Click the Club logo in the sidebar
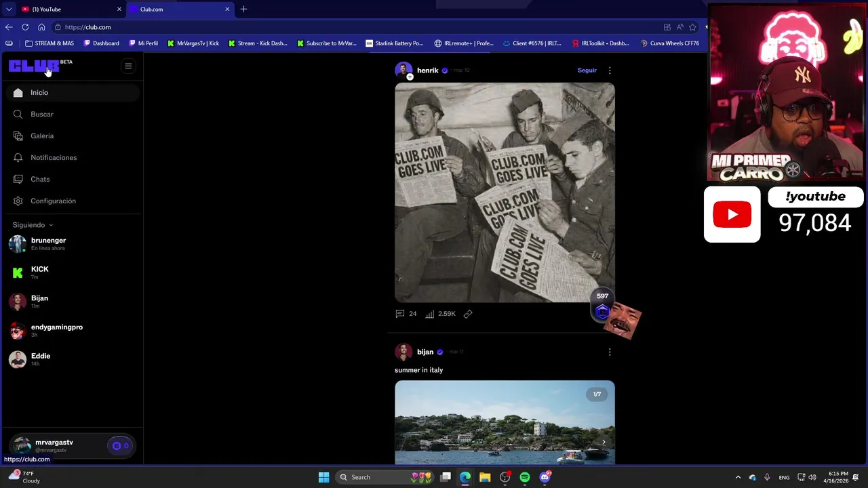This screenshot has height=488, width=868. (34, 66)
